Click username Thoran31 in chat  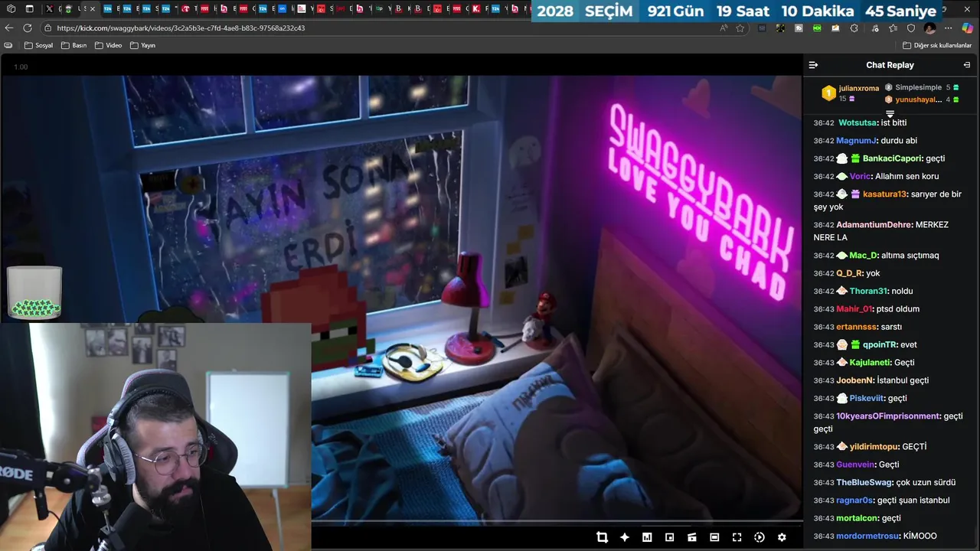click(869, 291)
